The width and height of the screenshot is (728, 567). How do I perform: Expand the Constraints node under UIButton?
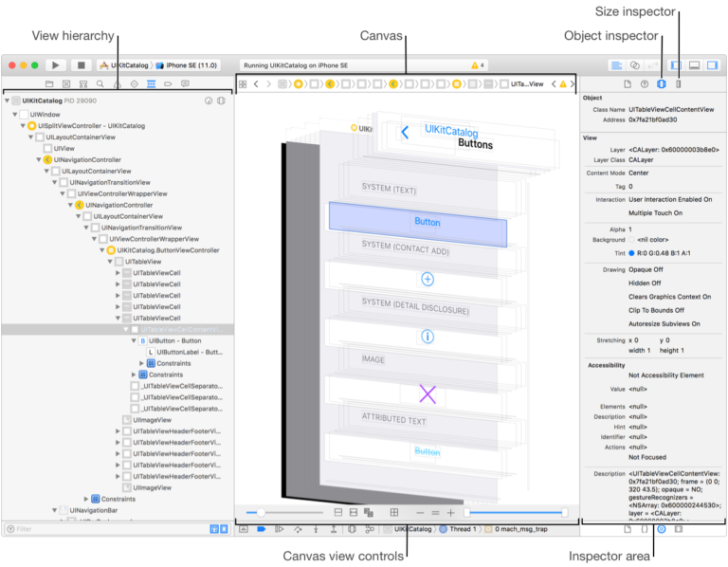pos(141,363)
